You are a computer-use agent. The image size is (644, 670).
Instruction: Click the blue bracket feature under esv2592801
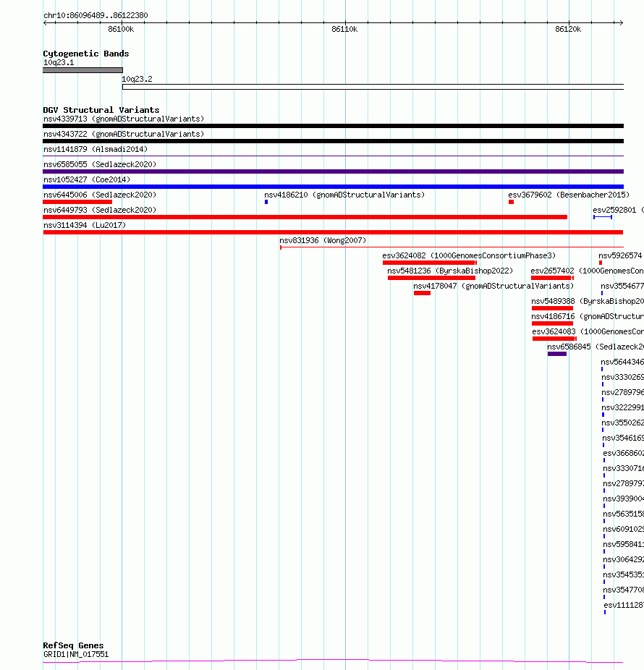pyautogui.click(x=603, y=217)
